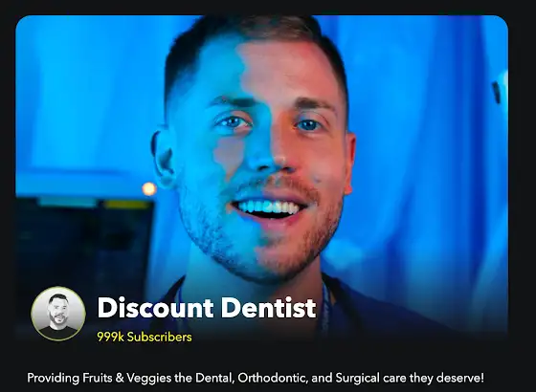Click the dark monitor behind the man

tap(84, 246)
